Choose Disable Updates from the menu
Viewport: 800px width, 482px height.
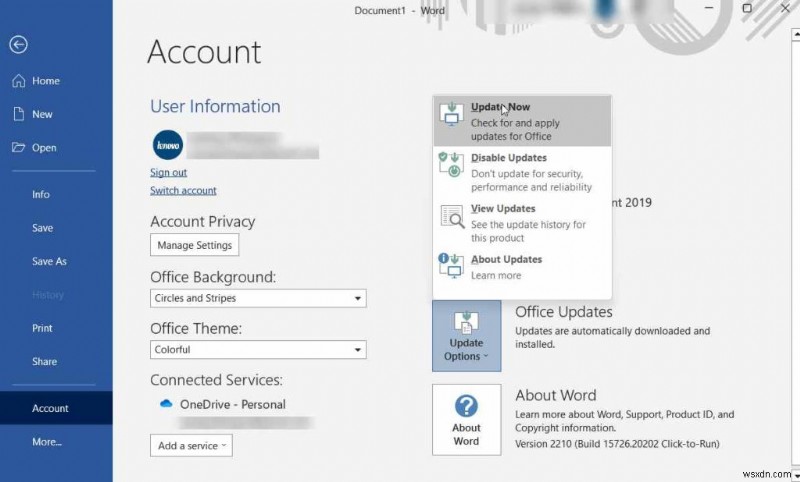tap(522, 172)
